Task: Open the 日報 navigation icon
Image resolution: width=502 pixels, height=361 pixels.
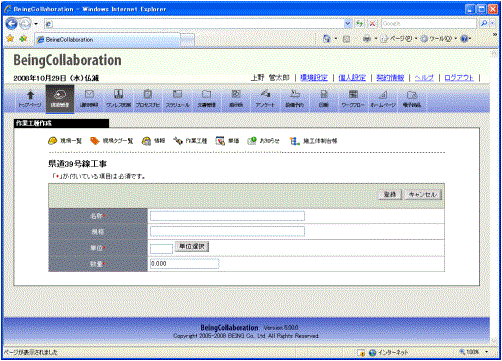Action: pos(324,99)
